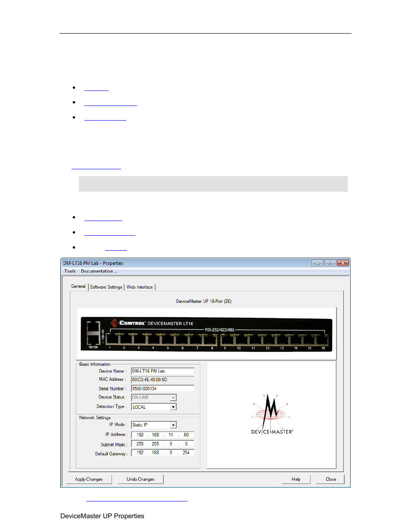This screenshot has height=532, width=411.
Task: Expand the IP Mode dropdown
Action: [173, 425]
